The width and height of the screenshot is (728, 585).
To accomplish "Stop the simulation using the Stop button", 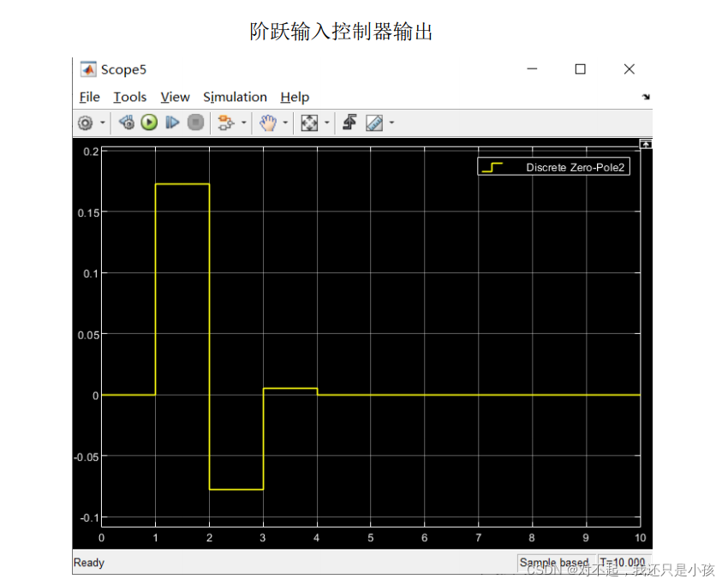I will coord(195,122).
